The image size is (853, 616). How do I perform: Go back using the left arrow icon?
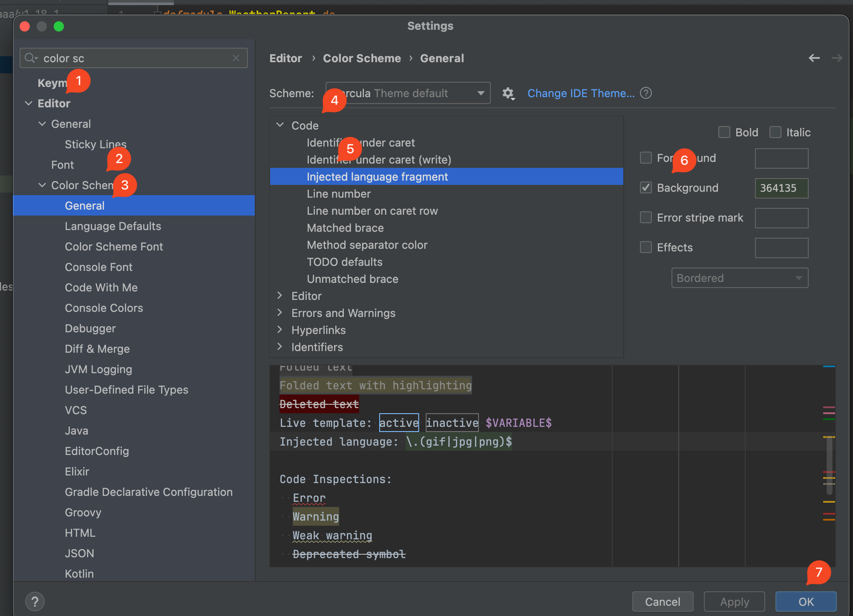[814, 58]
